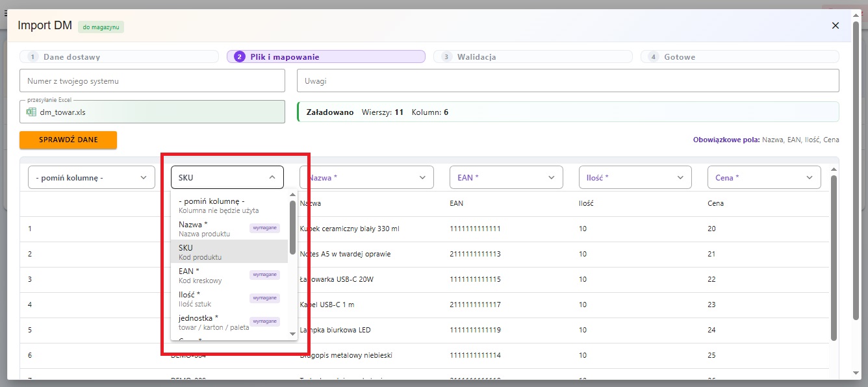
Task: Open the 'Nazwa *' column mapping dropdown
Action: (366, 177)
